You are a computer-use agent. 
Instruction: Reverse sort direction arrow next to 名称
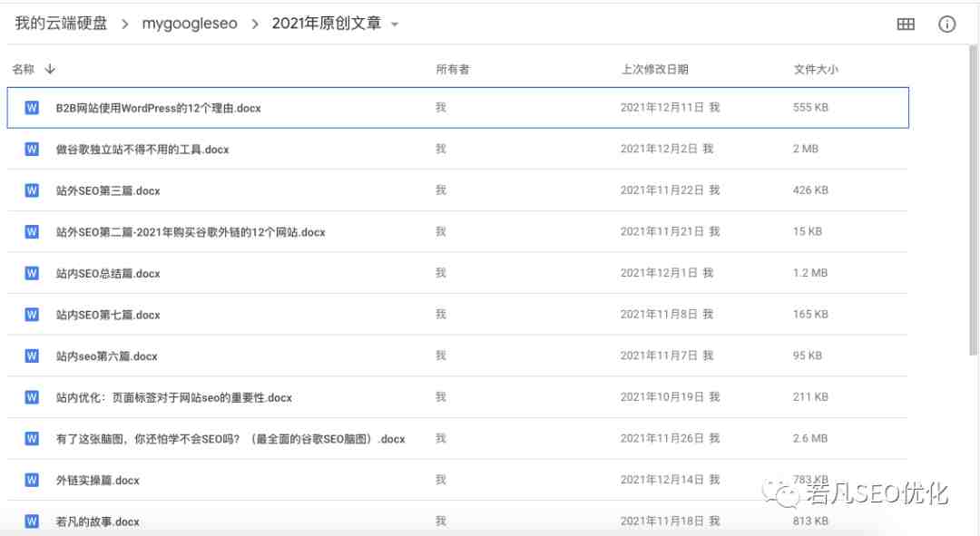pos(50,69)
